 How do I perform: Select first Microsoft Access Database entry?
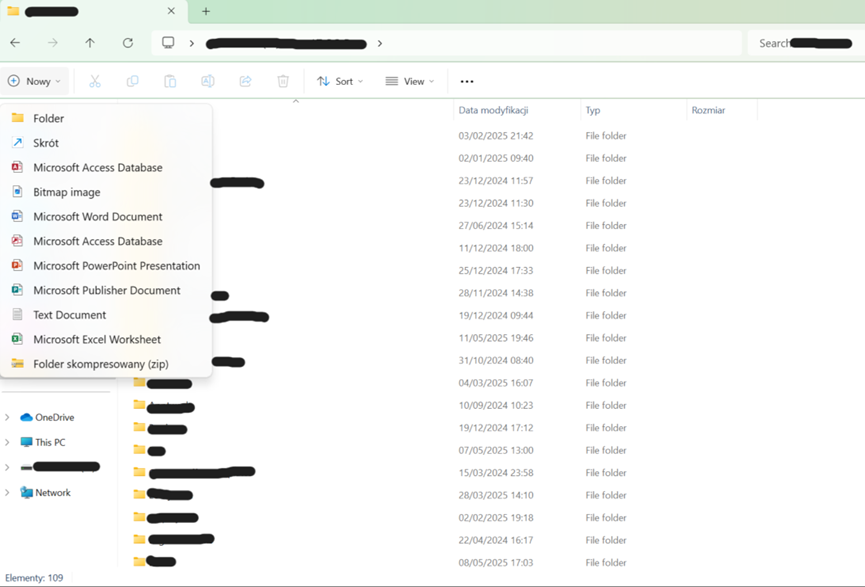pos(106,168)
